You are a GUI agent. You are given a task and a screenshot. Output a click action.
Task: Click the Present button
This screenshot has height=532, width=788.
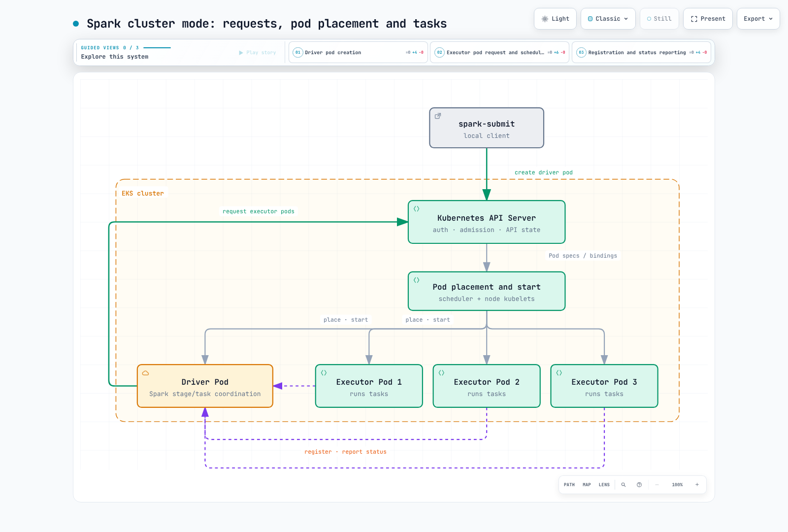(708, 19)
